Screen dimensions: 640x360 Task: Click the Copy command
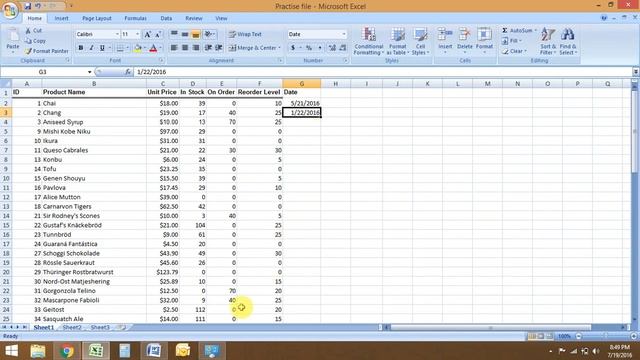click(x=36, y=41)
